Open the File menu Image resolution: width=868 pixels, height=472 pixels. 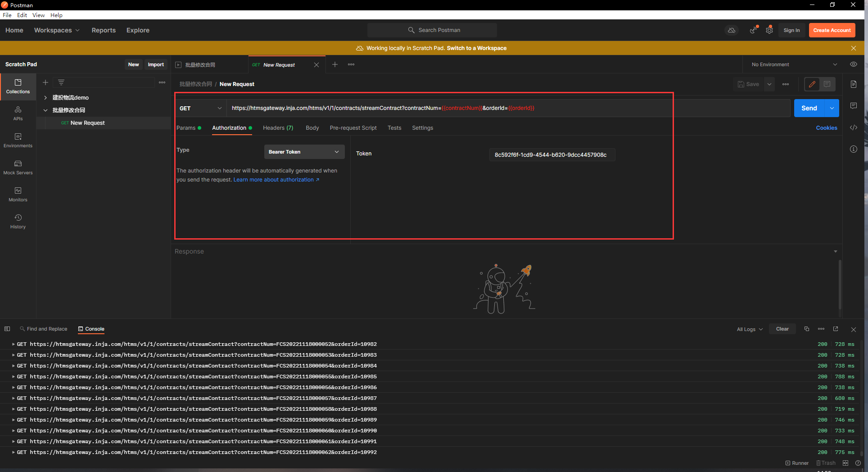pos(7,15)
